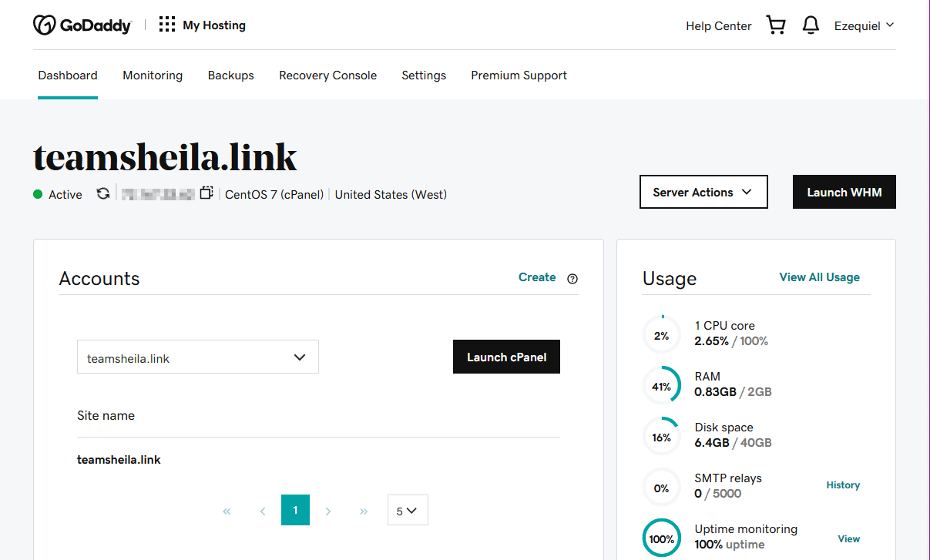The width and height of the screenshot is (930, 560).
Task: Expand the Ezequiel account menu
Action: [864, 25]
